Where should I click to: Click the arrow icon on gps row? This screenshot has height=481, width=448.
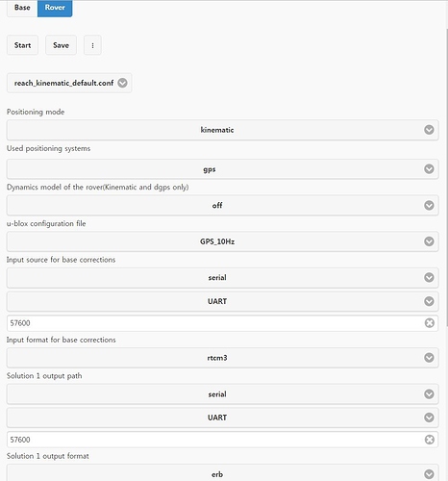[429, 169]
